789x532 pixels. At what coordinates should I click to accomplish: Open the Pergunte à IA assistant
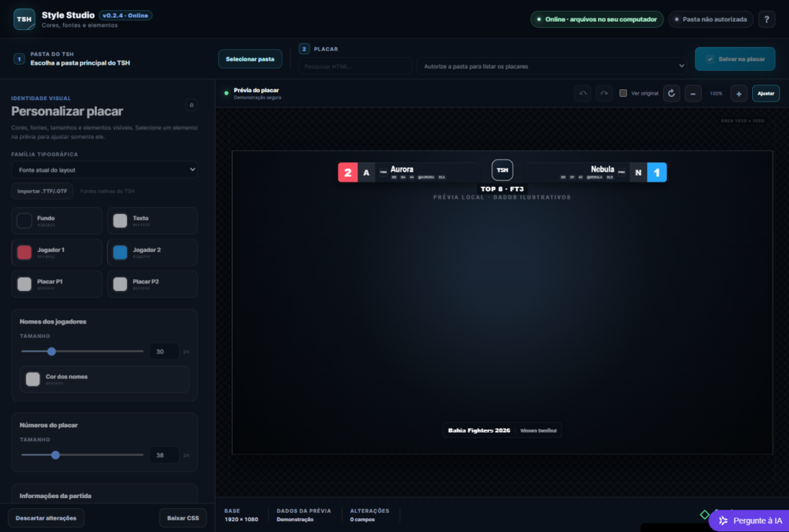coord(749,520)
